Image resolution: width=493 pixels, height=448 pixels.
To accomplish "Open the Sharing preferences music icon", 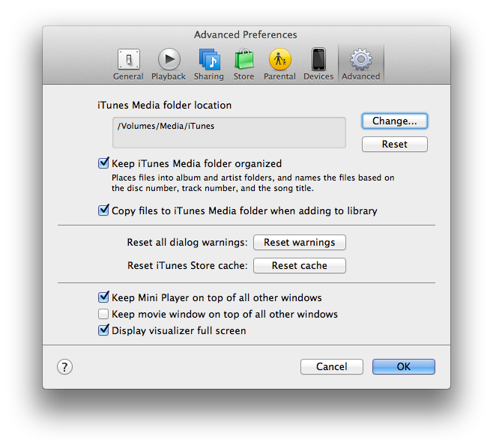I will [209, 59].
